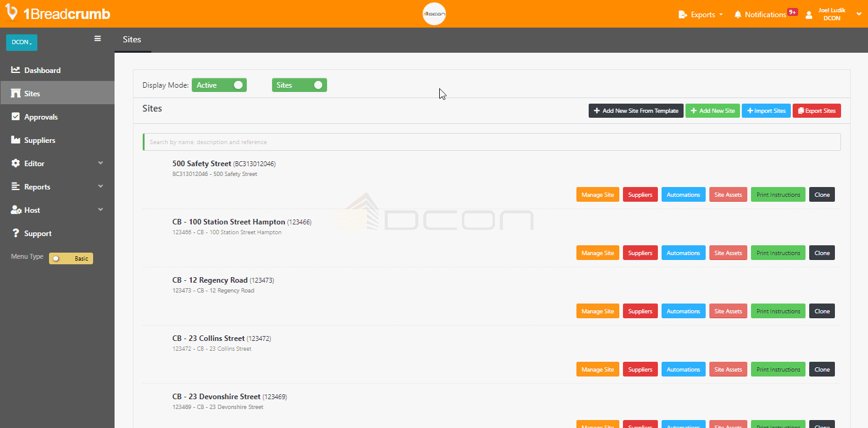Open the DCON organization dropdown
The width and height of the screenshot is (868, 428).
click(21, 42)
